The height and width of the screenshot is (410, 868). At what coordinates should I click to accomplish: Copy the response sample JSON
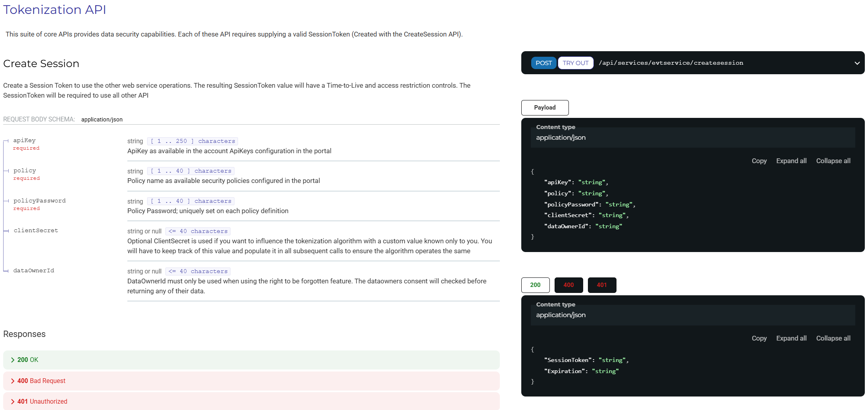click(x=759, y=338)
